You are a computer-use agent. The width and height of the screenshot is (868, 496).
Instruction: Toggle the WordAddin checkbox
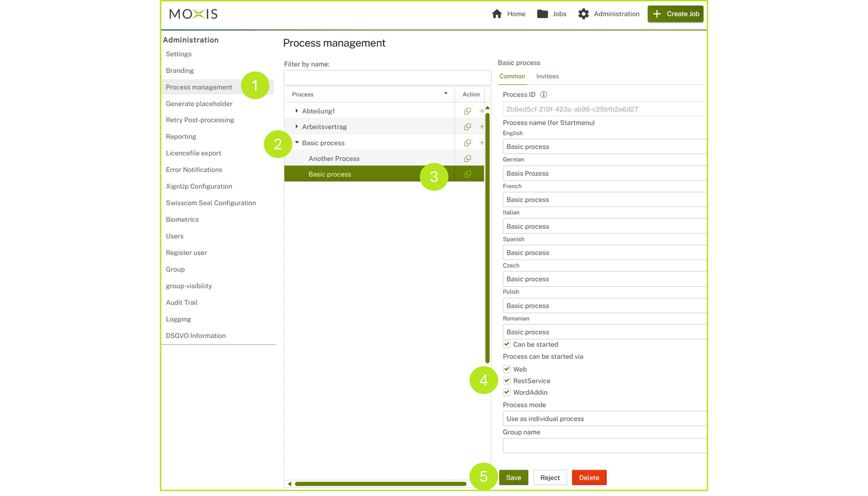507,392
